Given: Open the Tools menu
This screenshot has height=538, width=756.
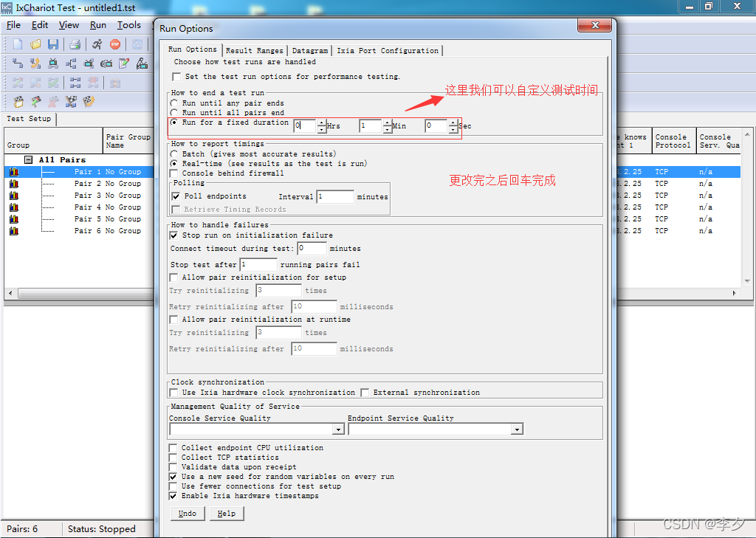Looking at the screenshot, I should coord(128,25).
